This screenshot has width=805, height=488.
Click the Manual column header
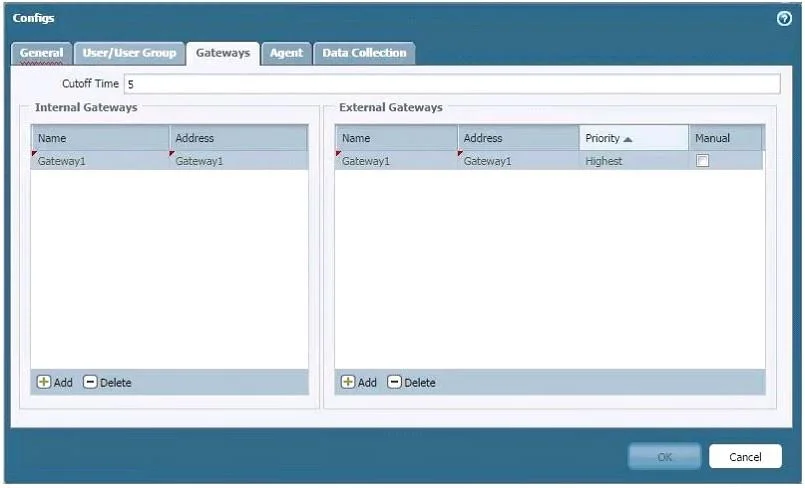725,138
